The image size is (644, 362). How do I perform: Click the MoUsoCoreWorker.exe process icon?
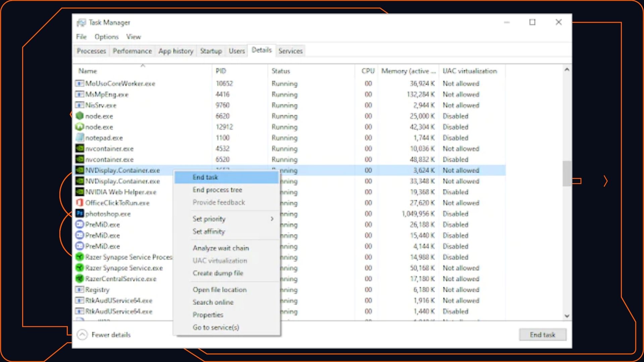click(x=79, y=83)
